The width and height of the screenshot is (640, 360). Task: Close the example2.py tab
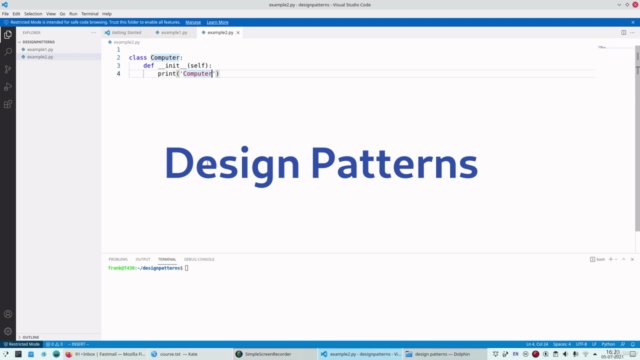[238, 32]
